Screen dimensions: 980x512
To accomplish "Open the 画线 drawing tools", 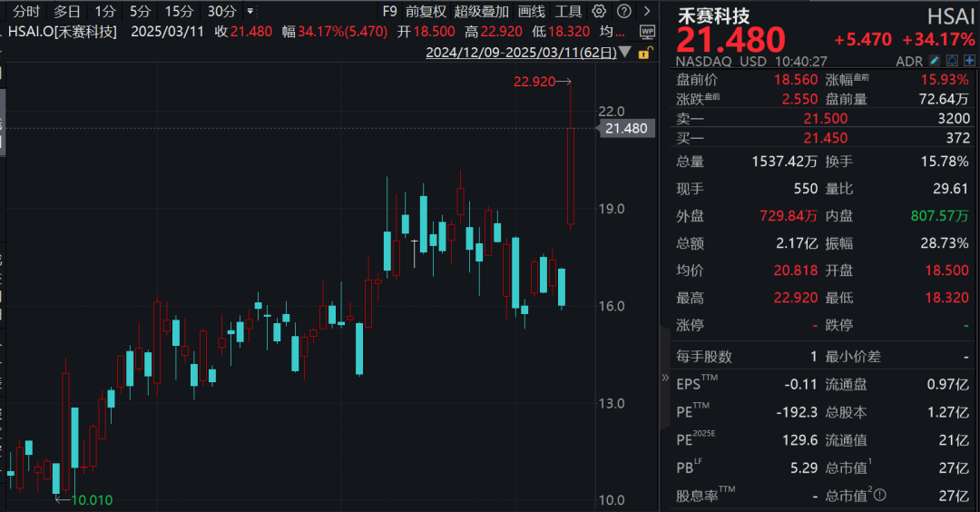I will point(531,11).
